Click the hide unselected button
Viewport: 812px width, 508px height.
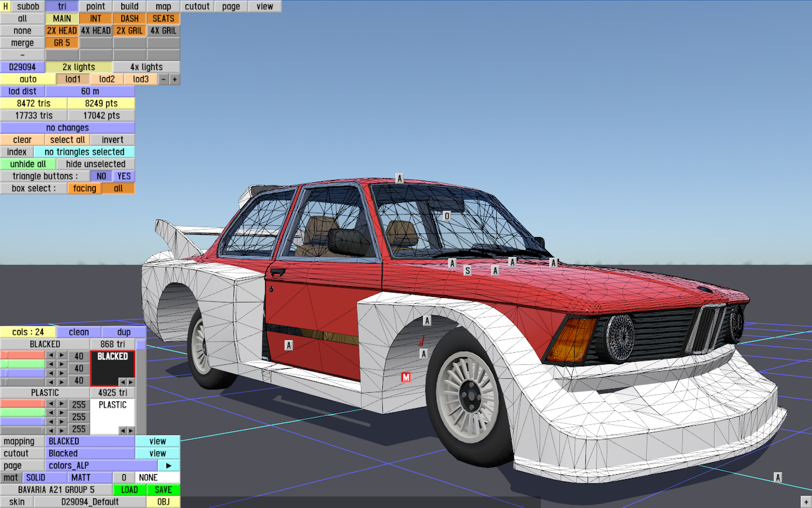96,164
